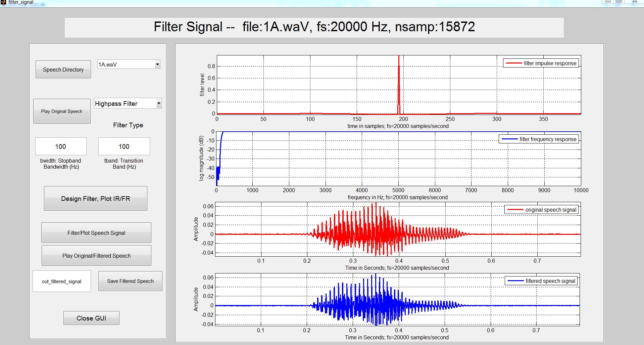Click the filter level y-axis label

coord(202,85)
